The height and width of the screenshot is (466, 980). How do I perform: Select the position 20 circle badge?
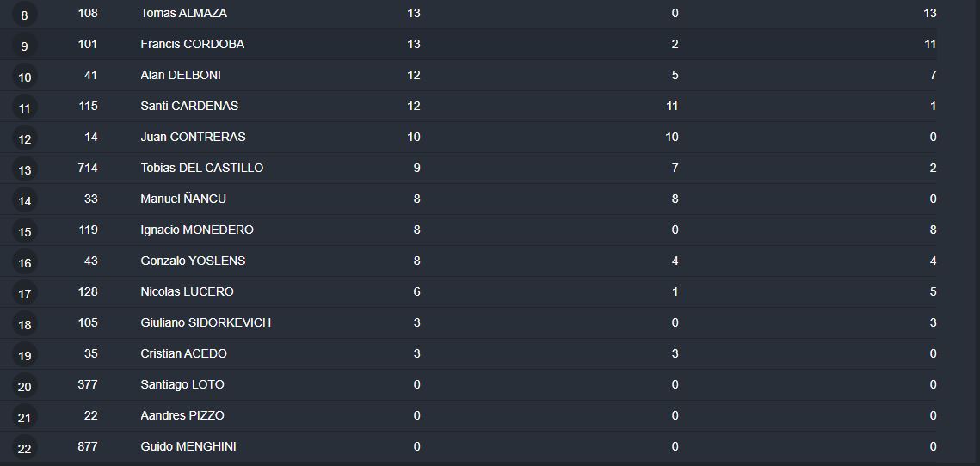pos(24,386)
